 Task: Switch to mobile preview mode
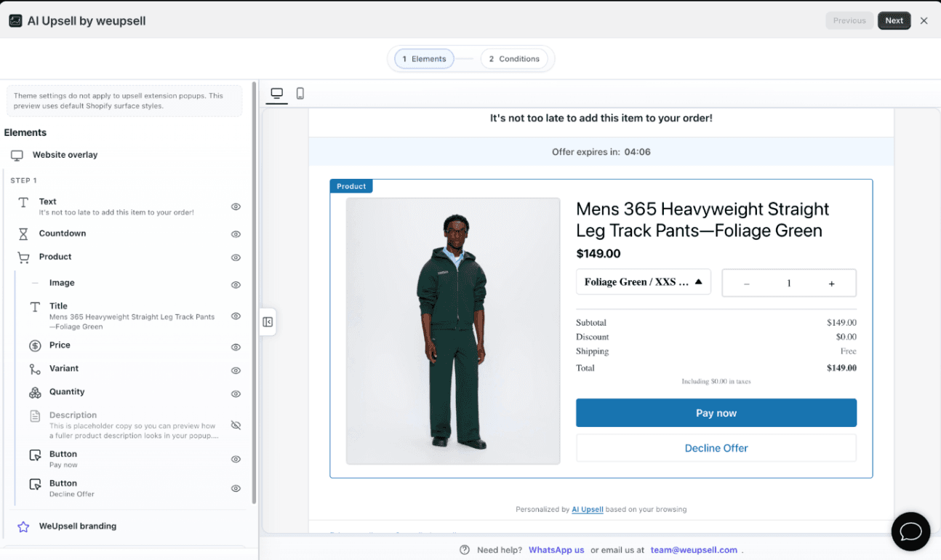coord(300,93)
